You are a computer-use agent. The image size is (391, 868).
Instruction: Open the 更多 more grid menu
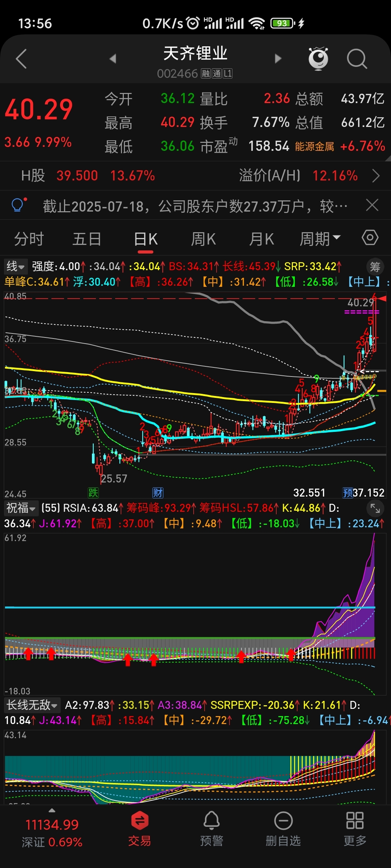click(x=355, y=828)
